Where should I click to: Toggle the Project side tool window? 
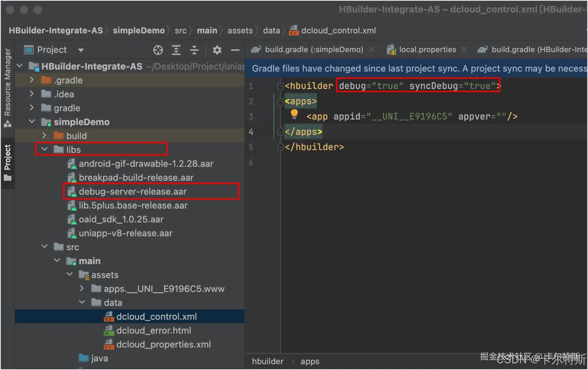coord(7,162)
